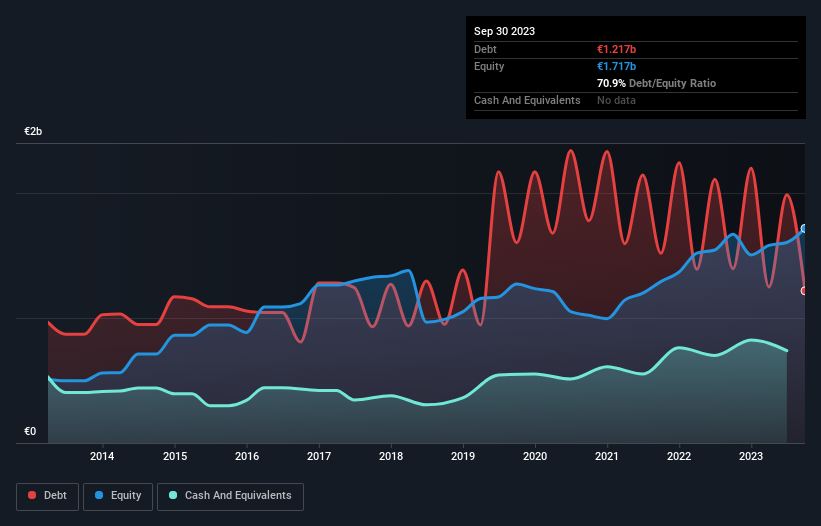821x526 pixels.
Task: Click the No data cash value in tooltip
Action: 616,100
